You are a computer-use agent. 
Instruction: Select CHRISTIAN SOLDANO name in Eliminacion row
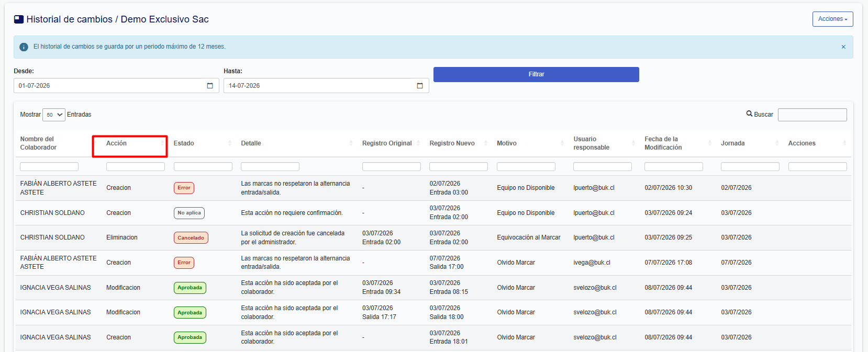coord(52,237)
